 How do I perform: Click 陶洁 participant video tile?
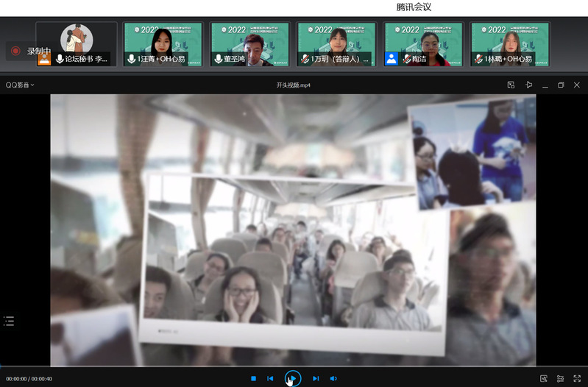[x=423, y=43]
